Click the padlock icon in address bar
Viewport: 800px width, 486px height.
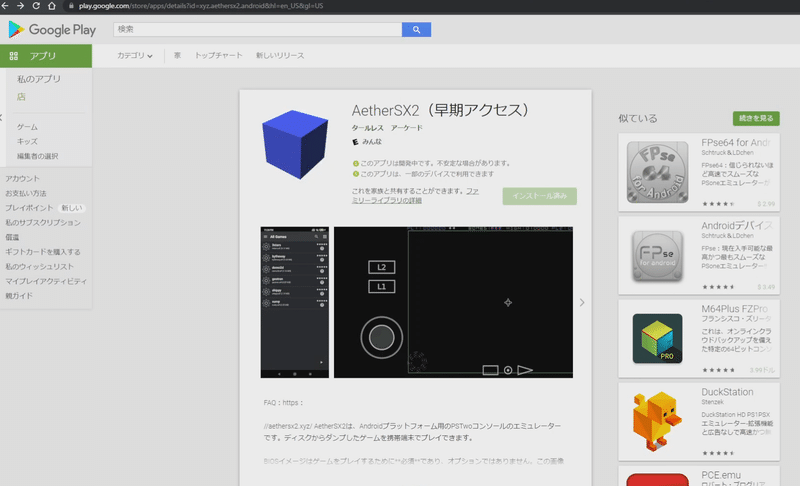coord(71,6)
